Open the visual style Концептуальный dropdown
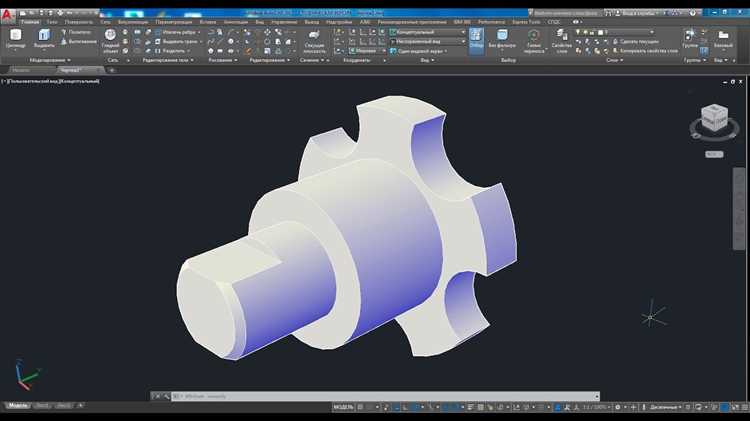 click(x=428, y=32)
